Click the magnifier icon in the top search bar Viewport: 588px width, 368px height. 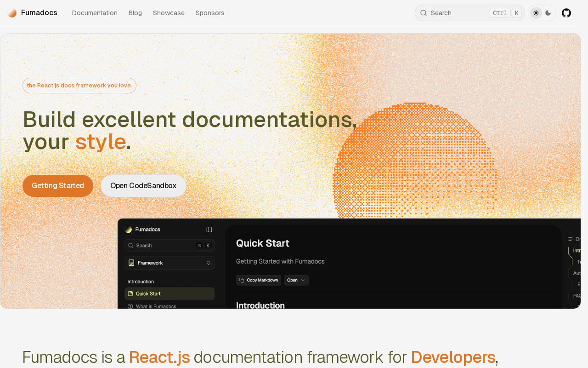pos(424,13)
